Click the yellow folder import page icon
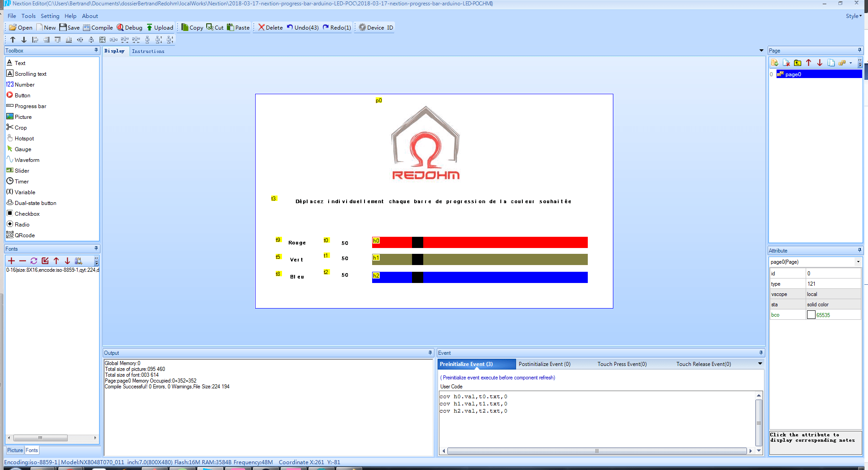The image size is (868, 470). pos(797,63)
